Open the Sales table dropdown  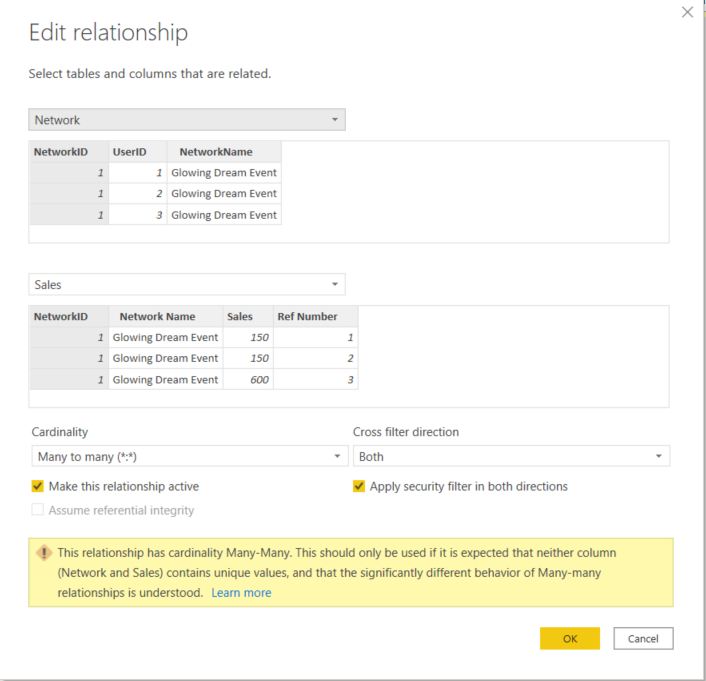tap(187, 285)
